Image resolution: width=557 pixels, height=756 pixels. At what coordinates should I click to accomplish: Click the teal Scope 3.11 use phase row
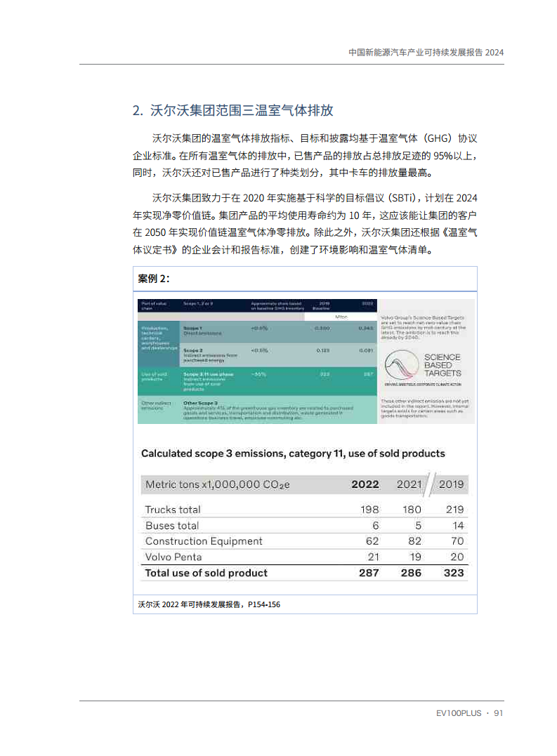257,381
